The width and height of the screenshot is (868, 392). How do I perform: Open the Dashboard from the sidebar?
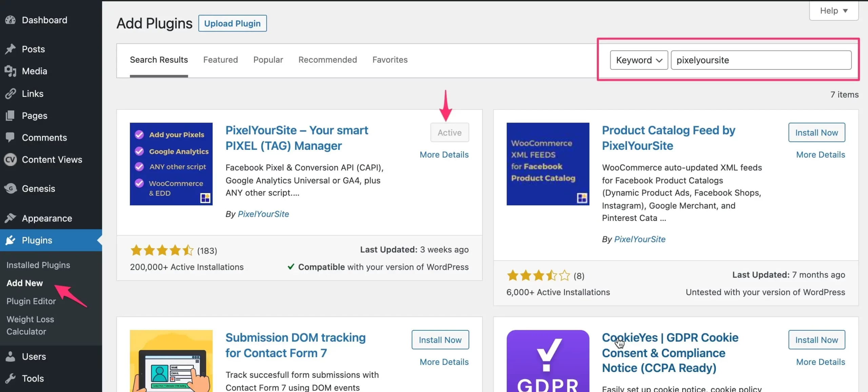tap(44, 20)
